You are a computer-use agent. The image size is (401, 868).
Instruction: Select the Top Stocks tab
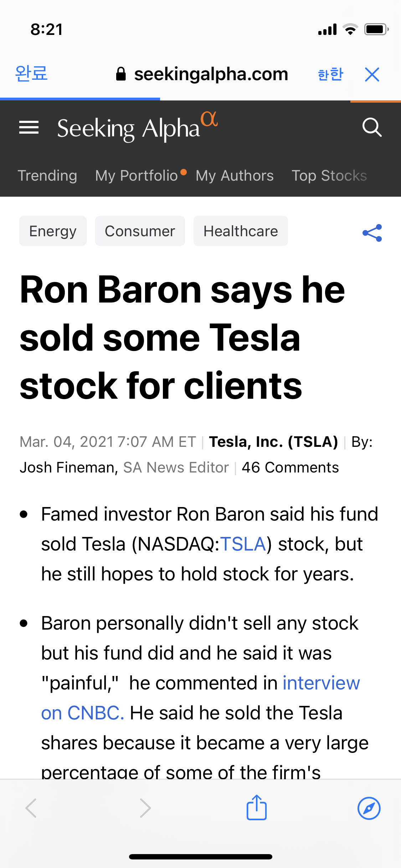[329, 176]
